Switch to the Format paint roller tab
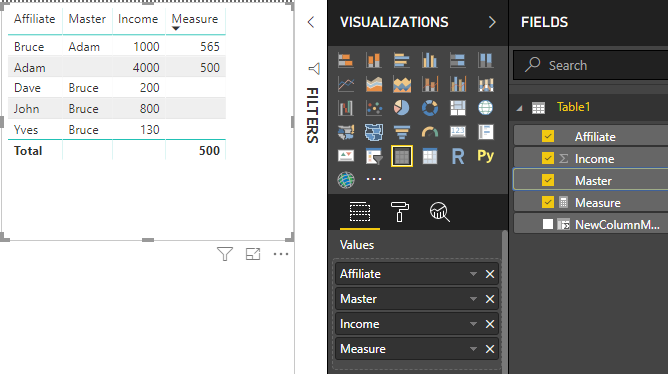Image resolution: width=668 pixels, height=374 pixels. click(399, 212)
